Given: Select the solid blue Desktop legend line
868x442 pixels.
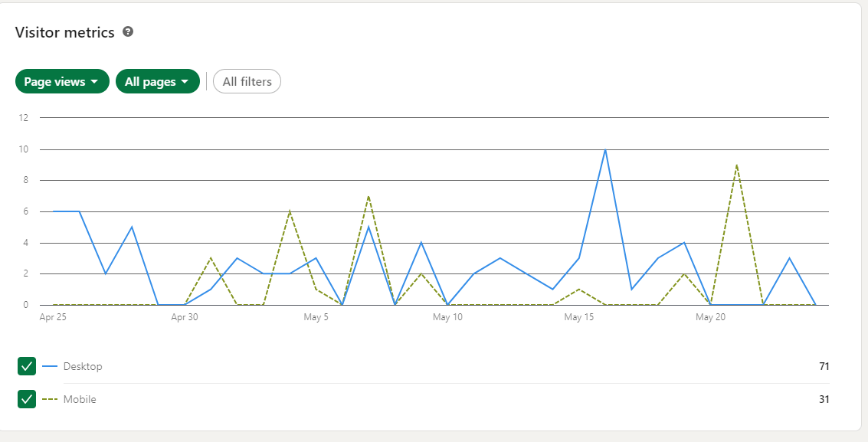Looking at the screenshot, I should [51, 365].
